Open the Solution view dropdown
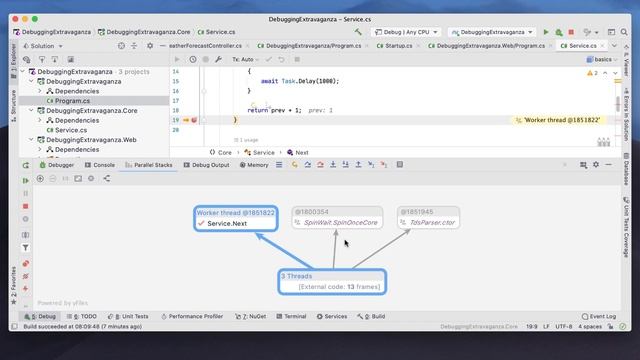Viewport: 640px width, 360px height. (x=43, y=46)
